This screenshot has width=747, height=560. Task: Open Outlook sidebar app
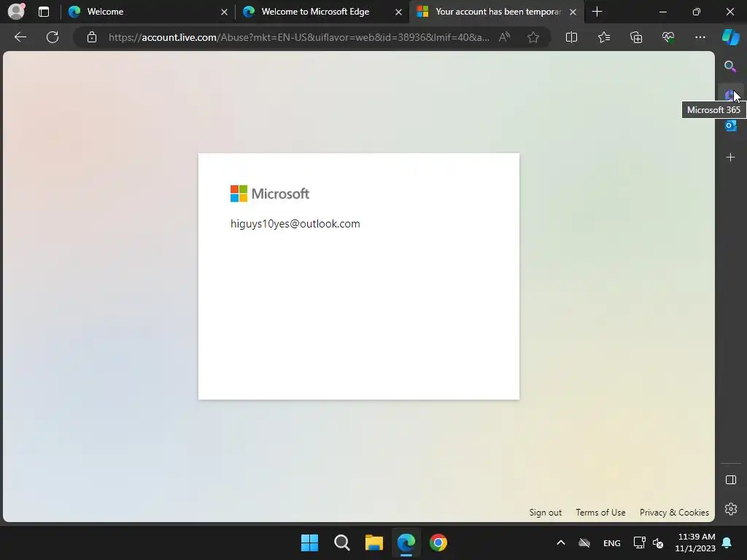[x=730, y=125]
